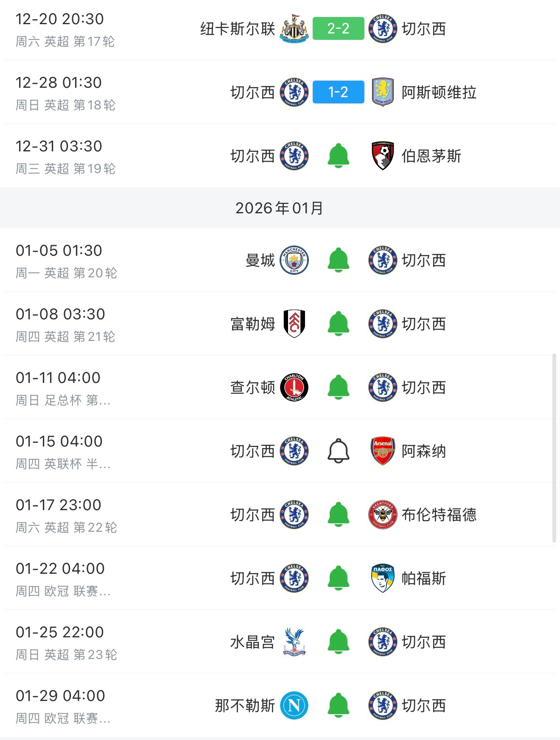Click the vertical scrollbar on the right
The width and height of the screenshot is (560, 740).
tap(554, 449)
